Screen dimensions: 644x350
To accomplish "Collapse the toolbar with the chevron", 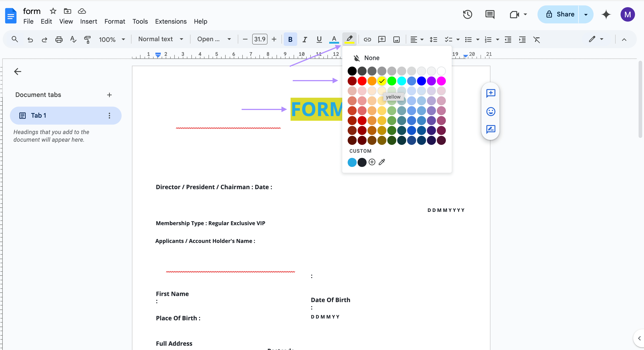I will point(624,39).
